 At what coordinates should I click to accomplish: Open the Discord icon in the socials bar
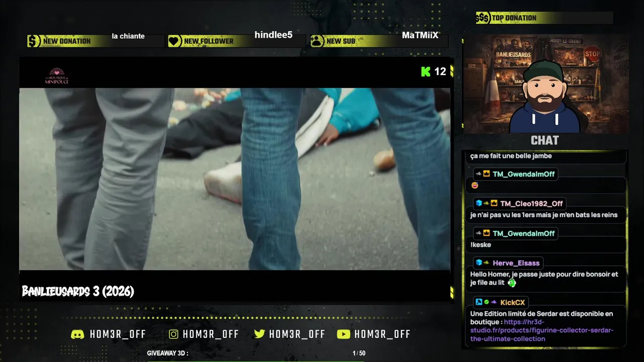(77, 334)
